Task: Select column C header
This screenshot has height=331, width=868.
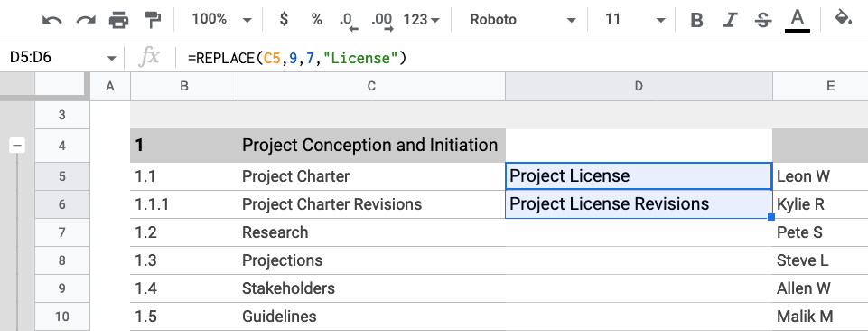Action: pos(371,86)
